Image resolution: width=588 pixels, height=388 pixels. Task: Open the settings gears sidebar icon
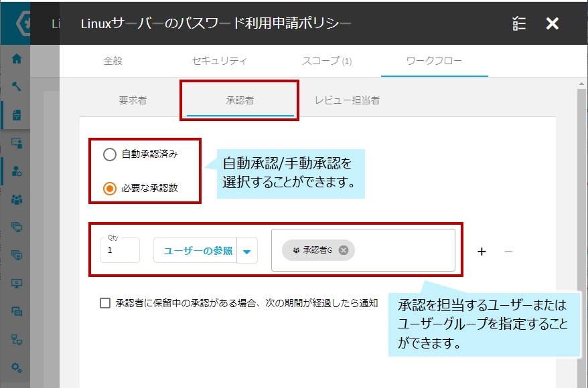point(17,367)
